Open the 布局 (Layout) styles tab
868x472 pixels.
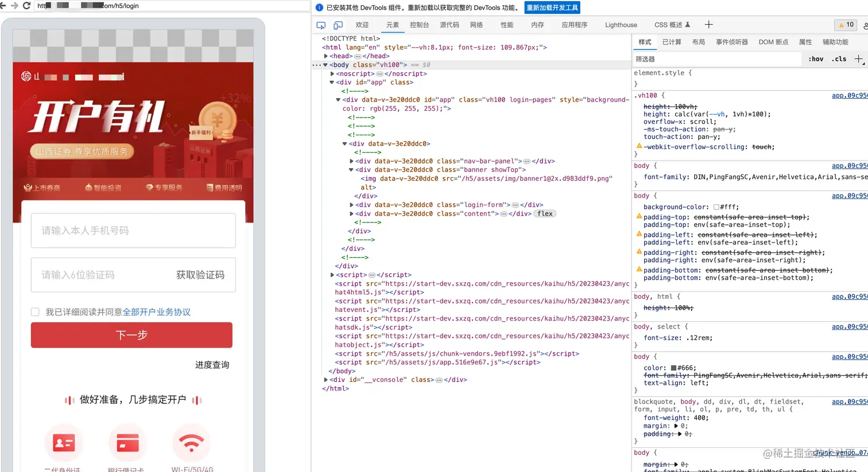[x=699, y=42]
